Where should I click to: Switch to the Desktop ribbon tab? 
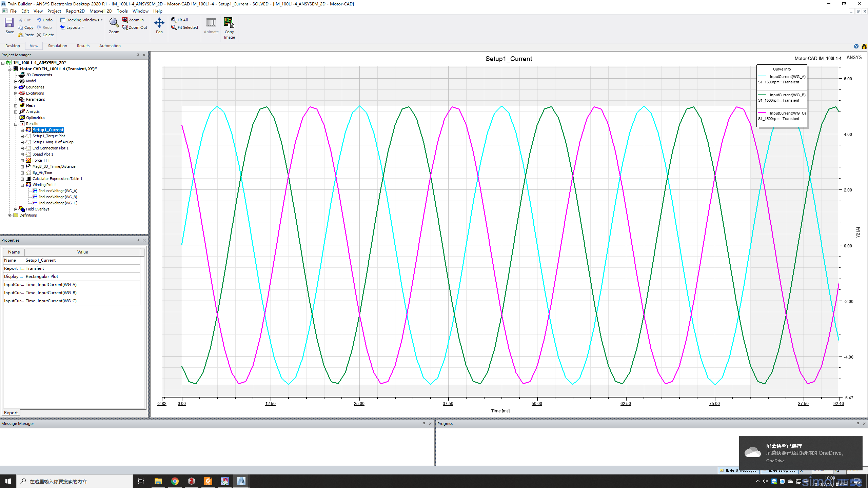[x=13, y=46]
